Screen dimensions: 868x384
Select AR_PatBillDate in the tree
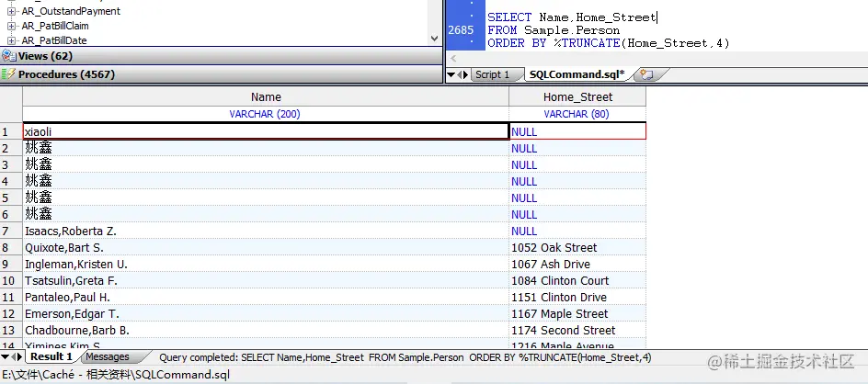tap(53, 40)
